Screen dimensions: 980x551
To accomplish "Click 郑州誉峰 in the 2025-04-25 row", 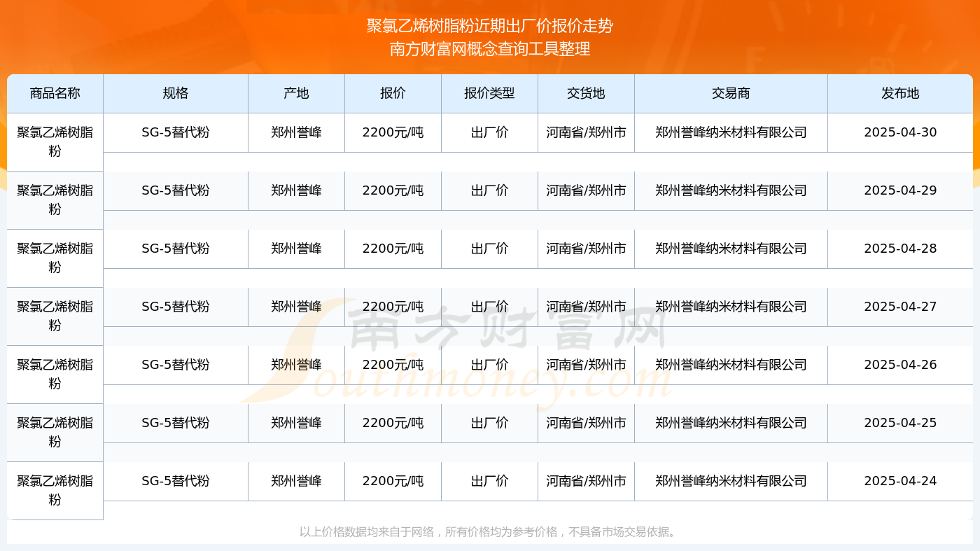I will coord(296,423).
